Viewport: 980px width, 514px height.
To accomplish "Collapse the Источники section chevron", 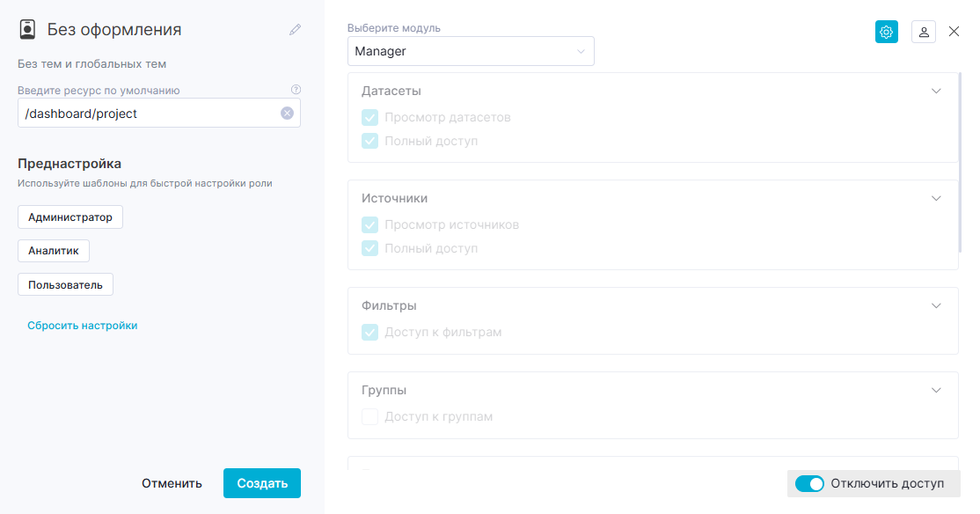I will tap(936, 198).
